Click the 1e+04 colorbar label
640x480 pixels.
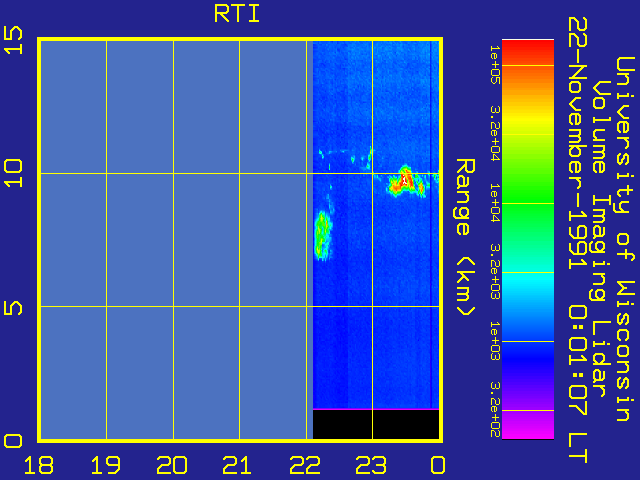494,203
